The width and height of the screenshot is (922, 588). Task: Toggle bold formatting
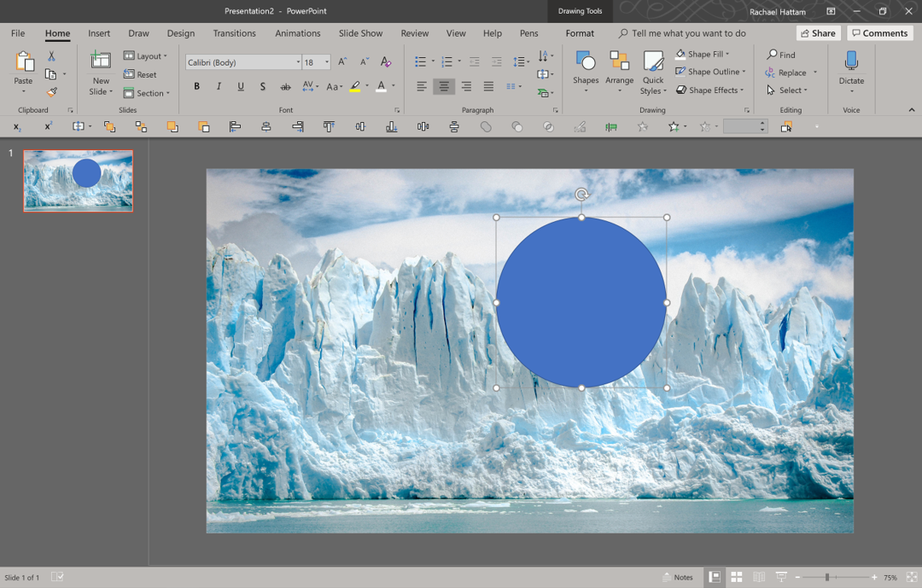(196, 86)
